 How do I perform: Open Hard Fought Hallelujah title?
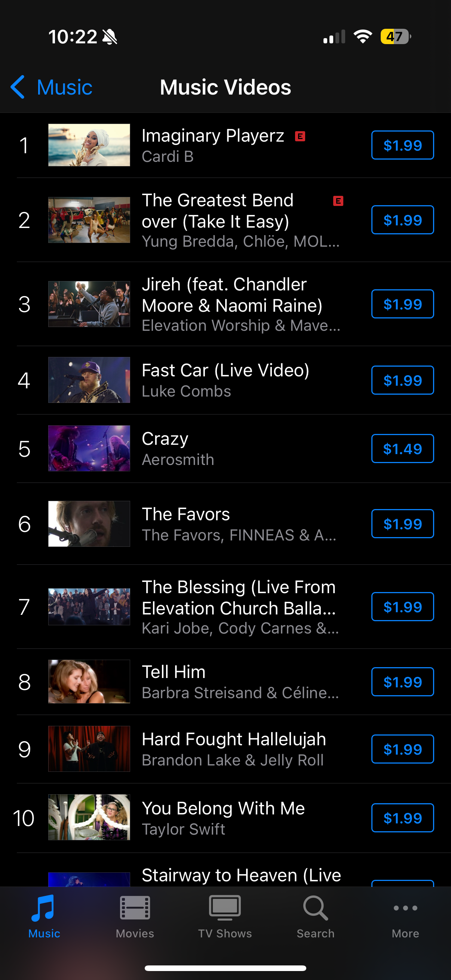point(234,739)
